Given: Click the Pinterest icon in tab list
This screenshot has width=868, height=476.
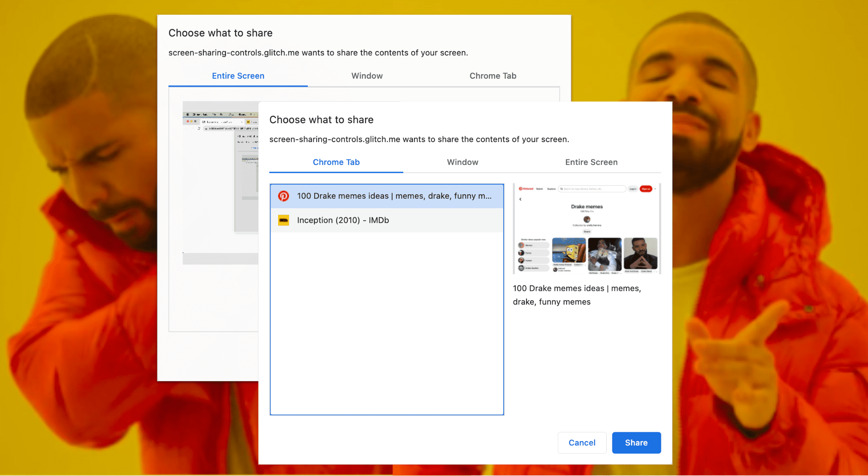Looking at the screenshot, I should click(x=284, y=196).
